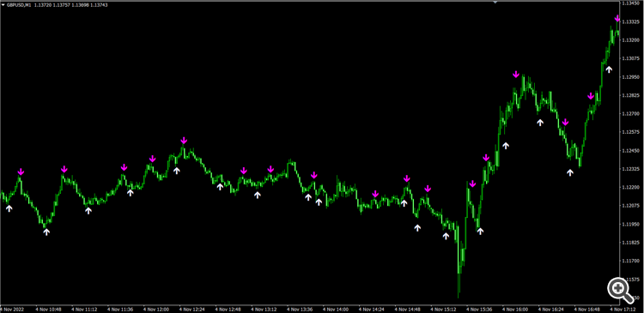Select the 1.11825 price scale label
Image resolution: width=644 pixels, height=313 pixels.
[x=631, y=243]
